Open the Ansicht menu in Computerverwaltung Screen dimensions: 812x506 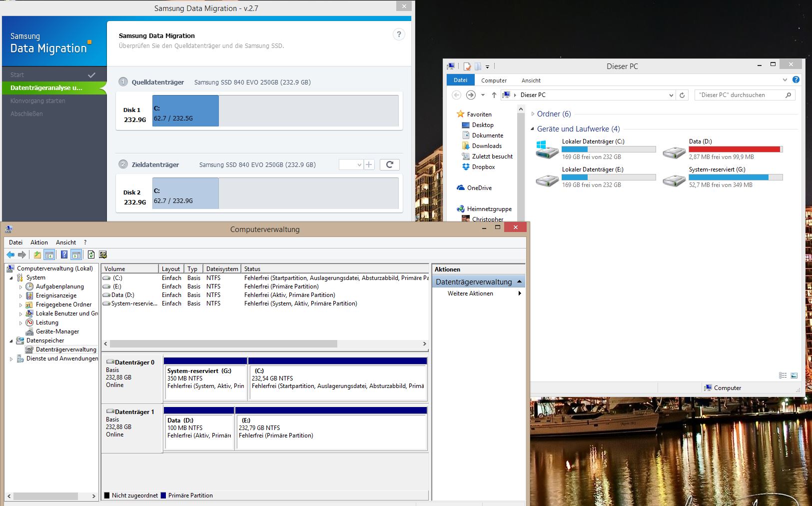tap(66, 242)
